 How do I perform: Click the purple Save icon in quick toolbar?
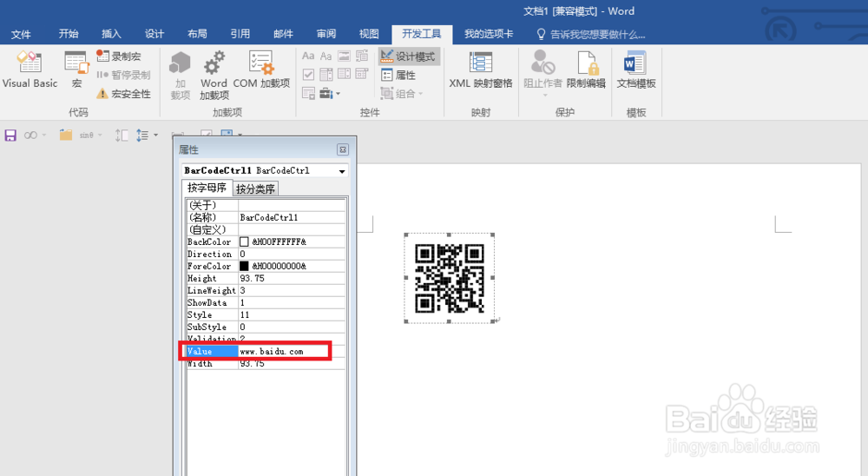pos(10,136)
